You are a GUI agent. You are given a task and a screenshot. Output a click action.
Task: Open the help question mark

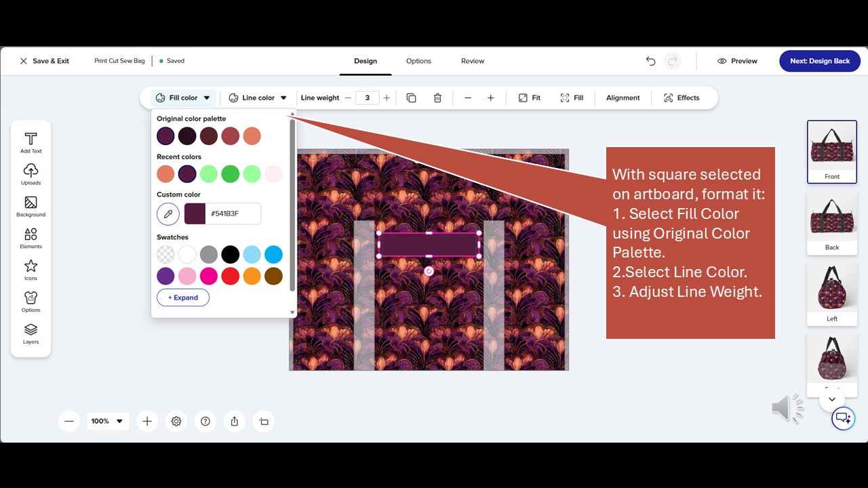pyautogui.click(x=205, y=421)
